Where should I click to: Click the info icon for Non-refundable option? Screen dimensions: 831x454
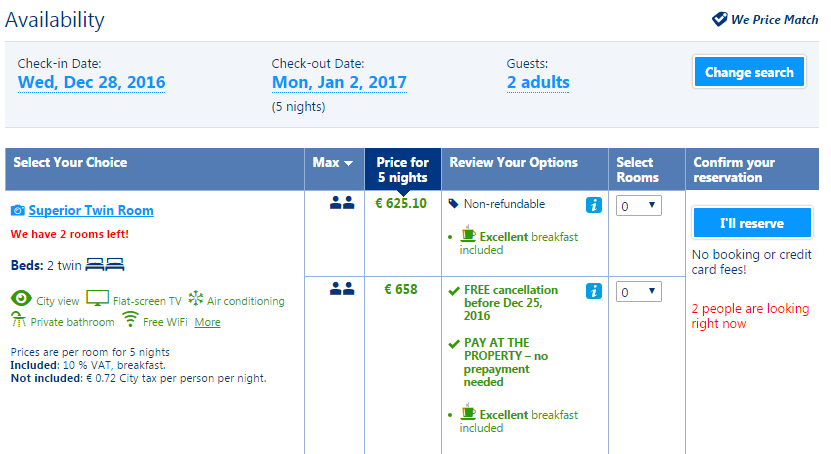pos(594,205)
